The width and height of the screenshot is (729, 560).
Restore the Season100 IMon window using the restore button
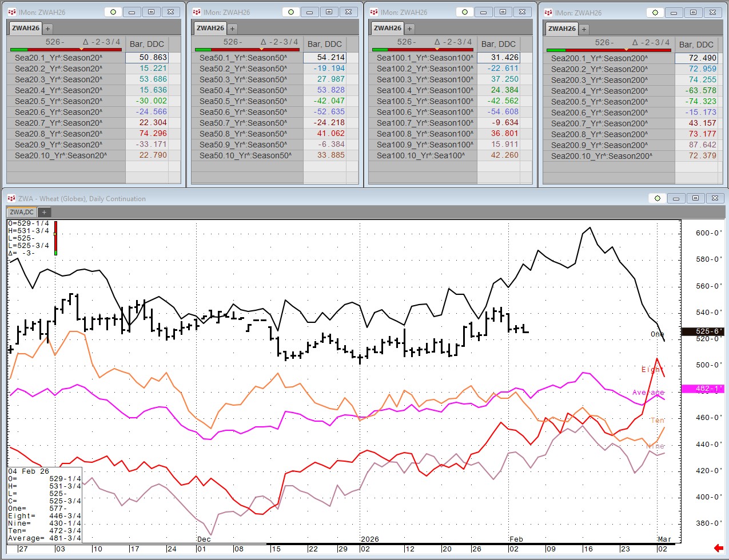503,12
